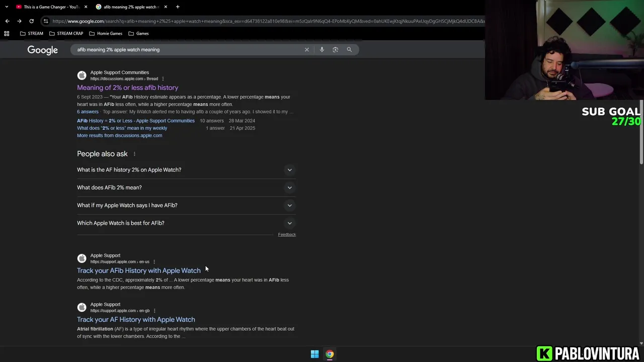Image resolution: width=644 pixels, height=362 pixels.
Task: Open the Homie Games bookmarks folder
Action: point(106,33)
